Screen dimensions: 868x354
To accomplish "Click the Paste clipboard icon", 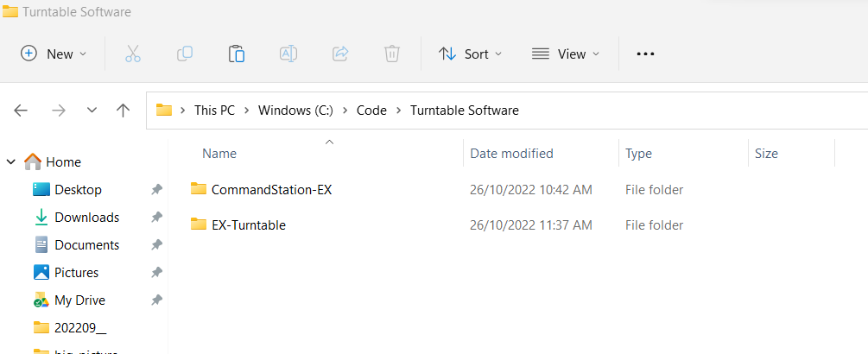I will coord(236,54).
